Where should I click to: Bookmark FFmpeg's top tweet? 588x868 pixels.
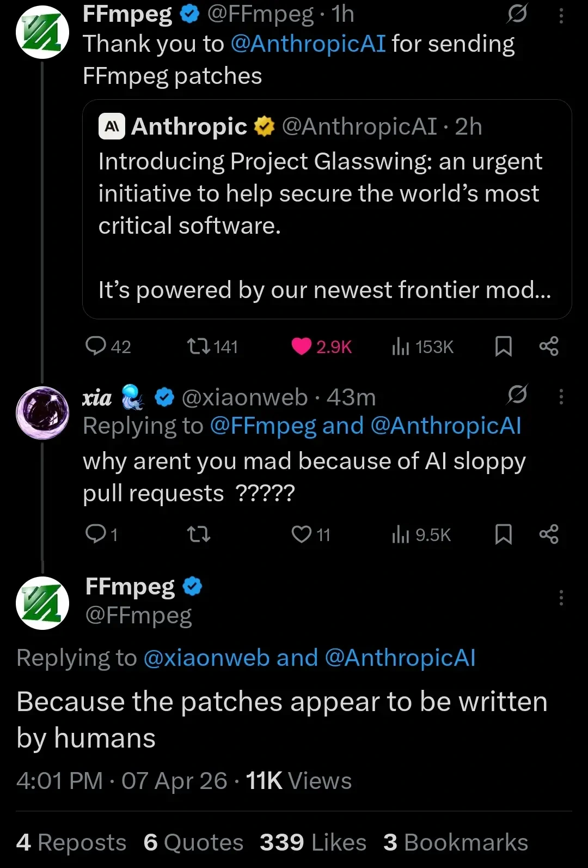click(x=503, y=346)
